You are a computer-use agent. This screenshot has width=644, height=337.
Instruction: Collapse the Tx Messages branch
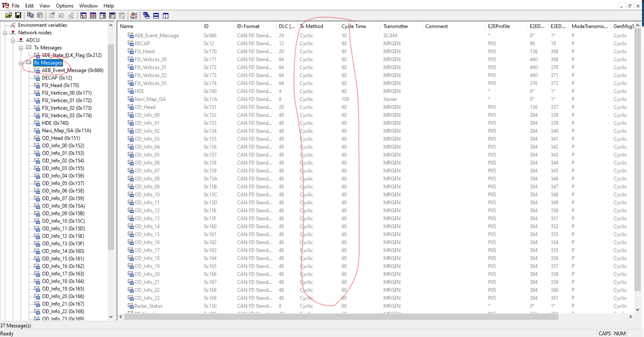tap(21, 48)
